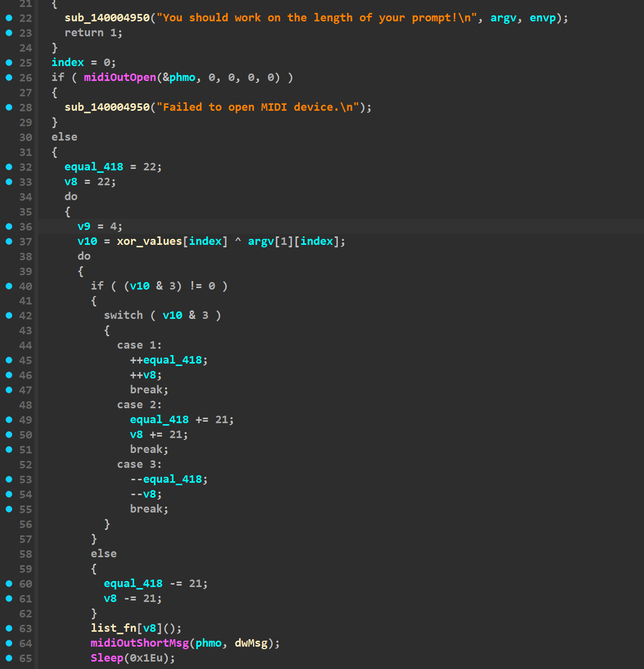Click line number 58
644x669 pixels.
pyautogui.click(x=25, y=554)
